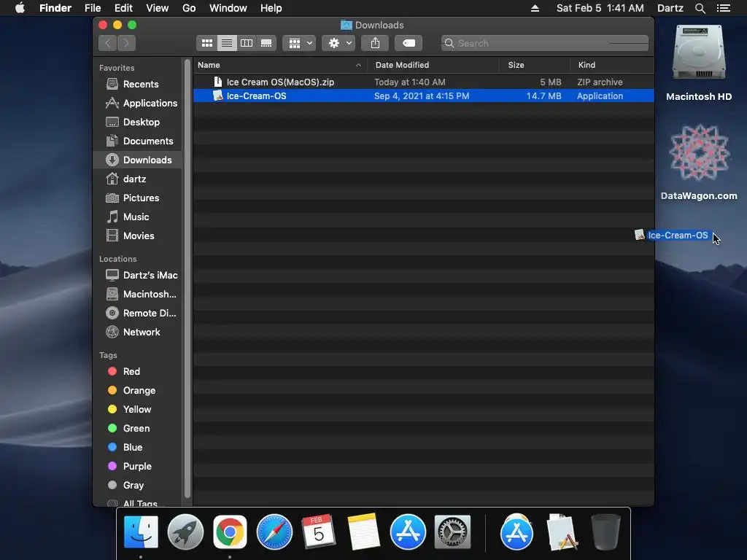Select Dartz's iMac under Locations
The image size is (747, 560).
tap(138, 275)
